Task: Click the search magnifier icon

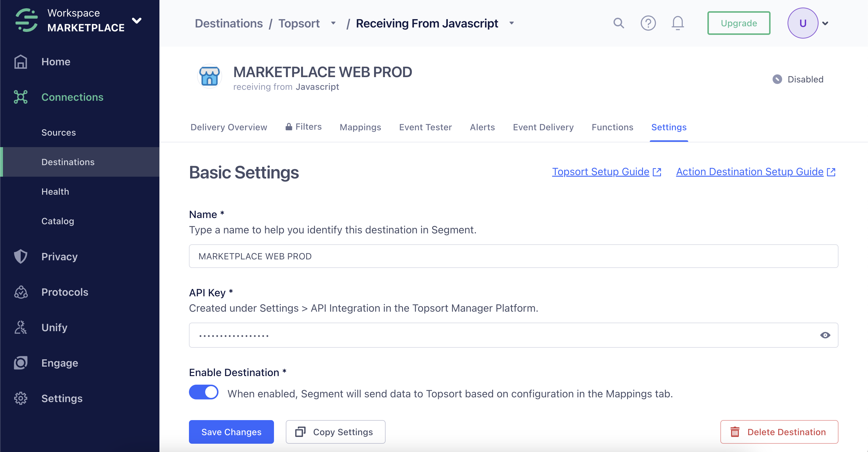Action: click(x=618, y=23)
